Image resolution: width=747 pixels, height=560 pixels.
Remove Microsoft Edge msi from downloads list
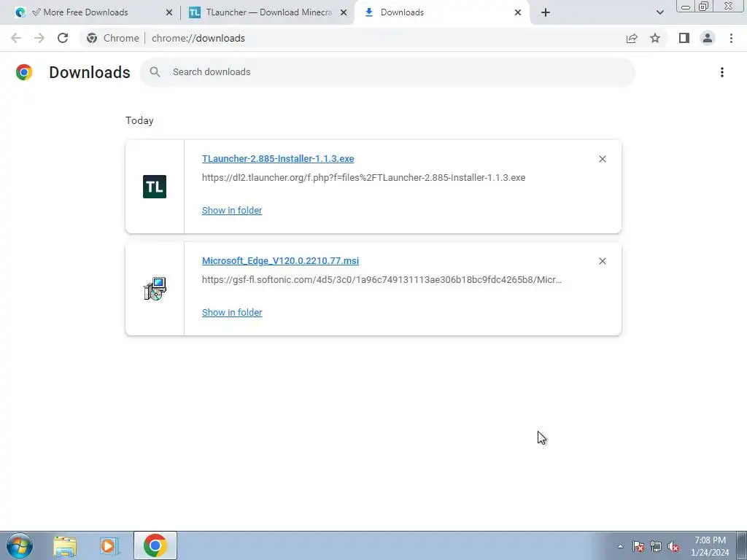click(x=602, y=261)
